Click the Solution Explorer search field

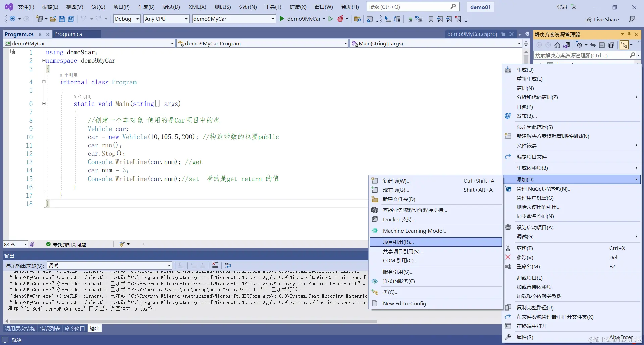tap(584, 56)
